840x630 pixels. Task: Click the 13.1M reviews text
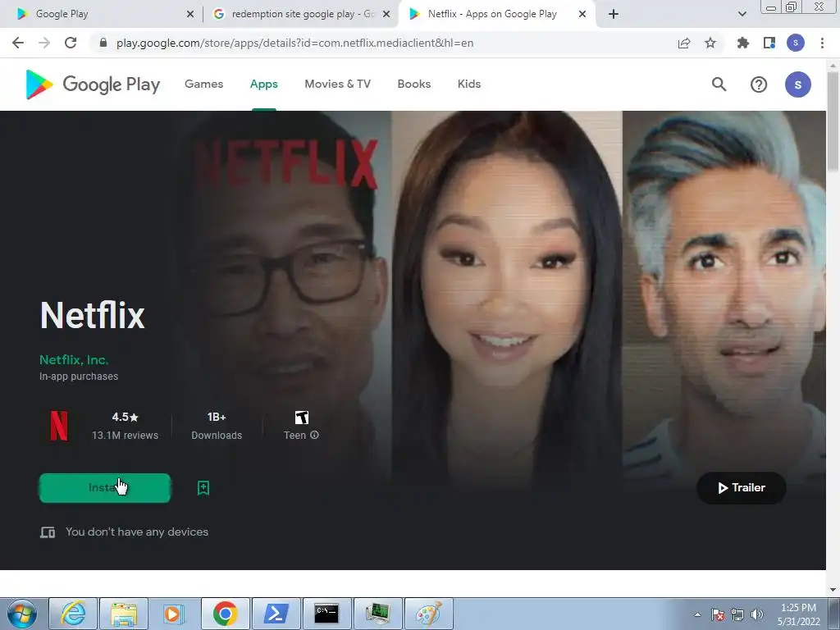125,436
